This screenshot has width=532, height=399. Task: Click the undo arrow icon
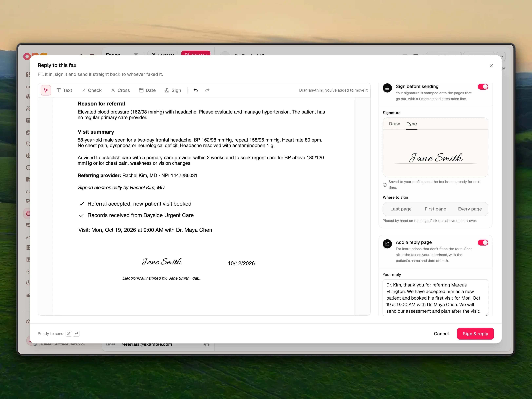pyautogui.click(x=195, y=90)
